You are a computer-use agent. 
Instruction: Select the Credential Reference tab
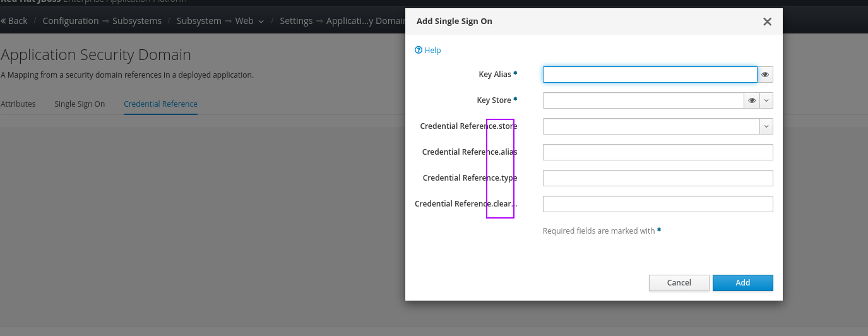tap(160, 104)
